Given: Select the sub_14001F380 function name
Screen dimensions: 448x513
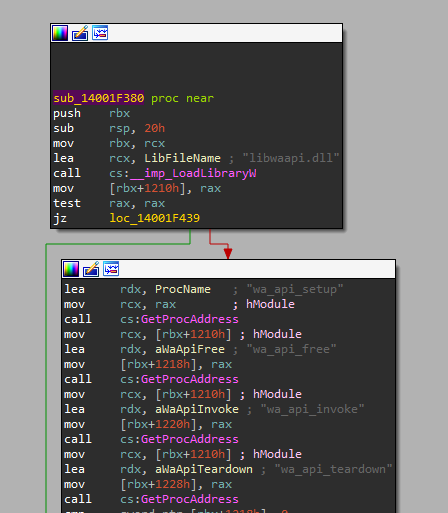Looking at the screenshot, I should tap(99, 98).
